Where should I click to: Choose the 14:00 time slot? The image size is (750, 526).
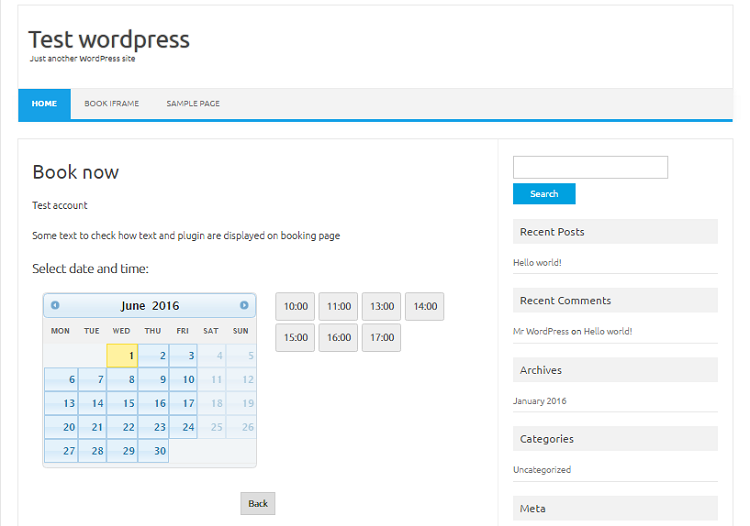tap(425, 307)
